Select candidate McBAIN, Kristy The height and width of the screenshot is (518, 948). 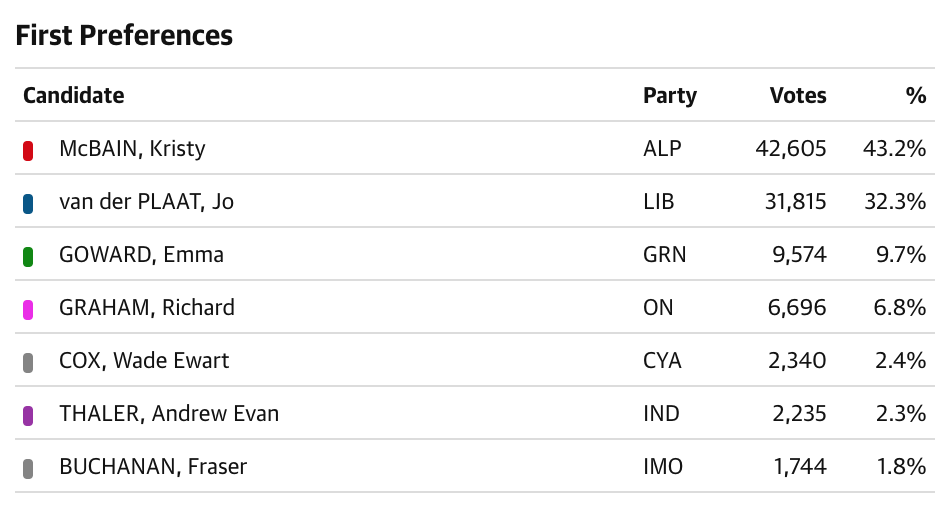tap(132, 148)
